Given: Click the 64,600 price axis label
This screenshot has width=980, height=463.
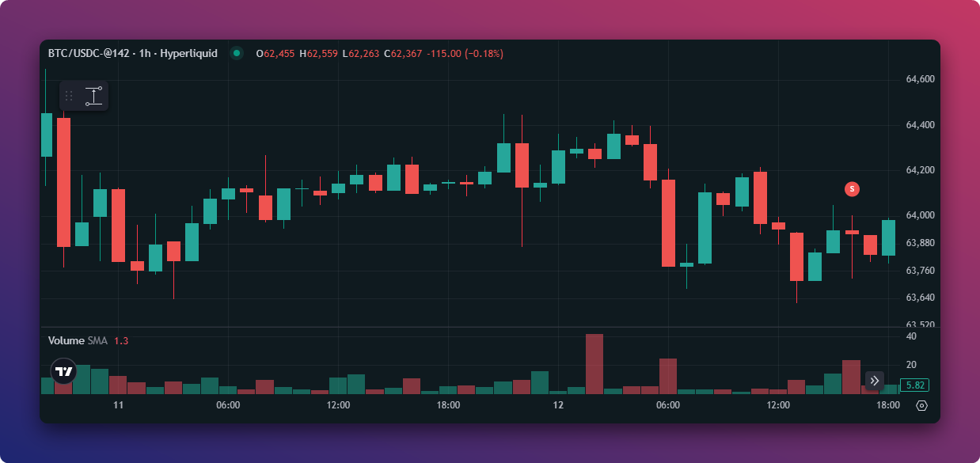Looking at the screenshot, I should click(x=920, y=79).
